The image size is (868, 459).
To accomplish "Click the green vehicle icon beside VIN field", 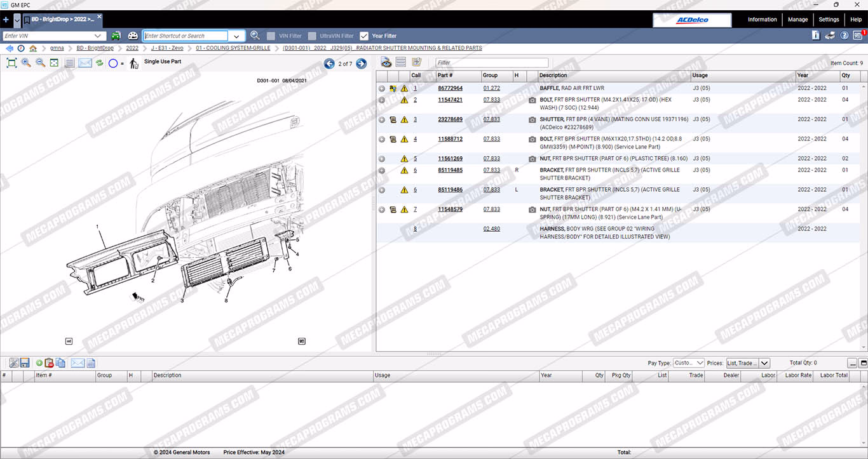I will point(116,36).
